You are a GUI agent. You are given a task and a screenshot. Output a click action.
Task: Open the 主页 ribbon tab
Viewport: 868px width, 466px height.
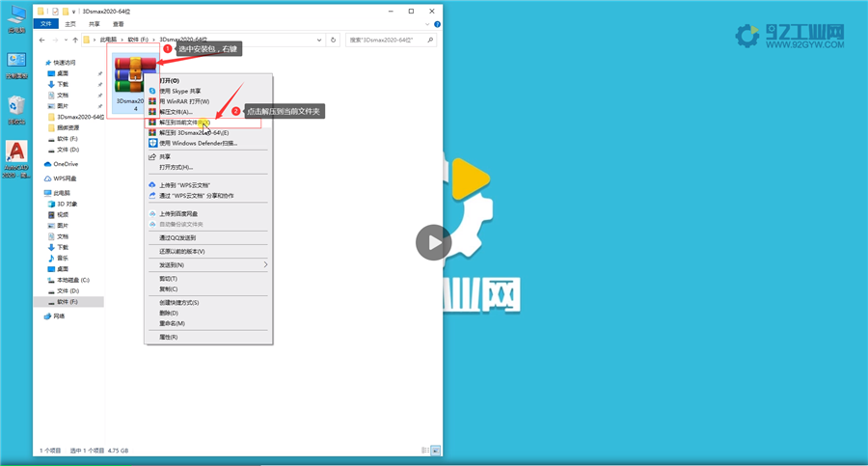point(70,24)
